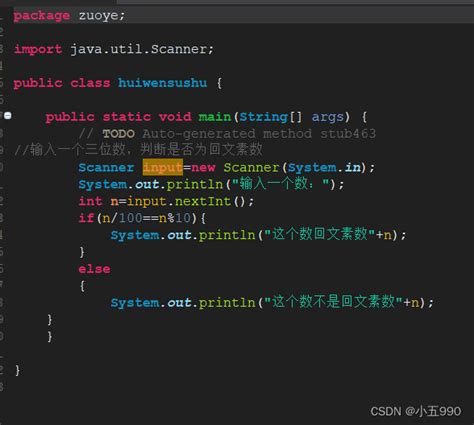Click the final closing brace of class
This screenshot has height=425, width=474.
[x=17, y=370]
